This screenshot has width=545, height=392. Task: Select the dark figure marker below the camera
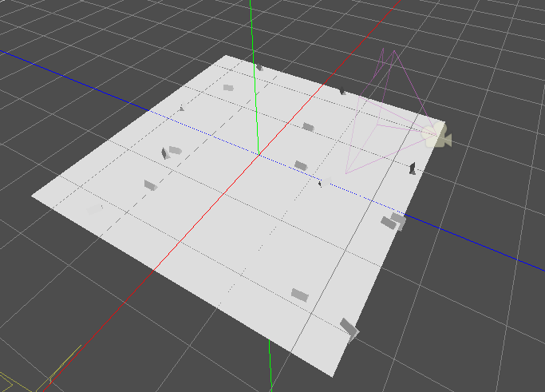(413, 168)
